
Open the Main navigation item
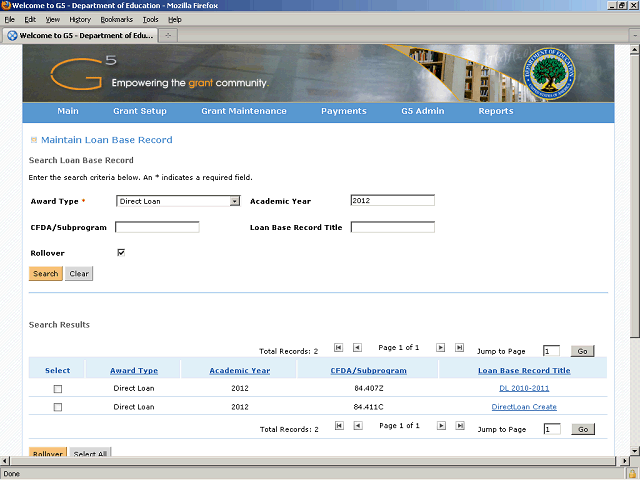(68, 111)
